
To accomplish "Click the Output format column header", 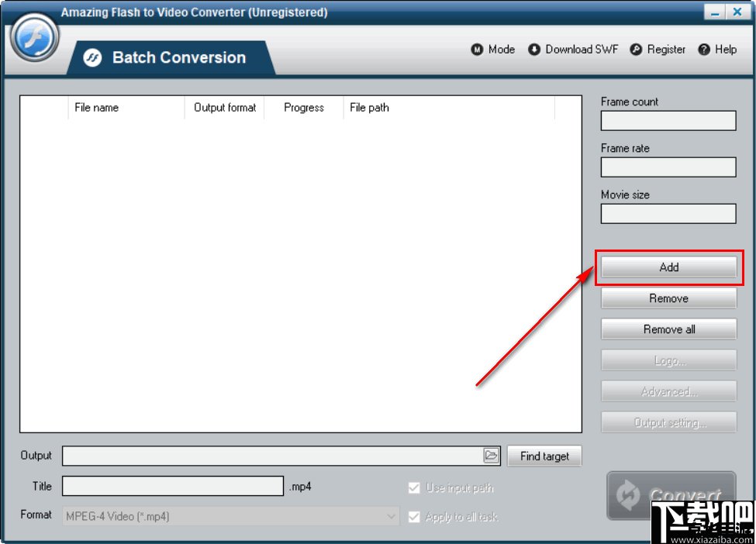I will click(x=224, y=108).
